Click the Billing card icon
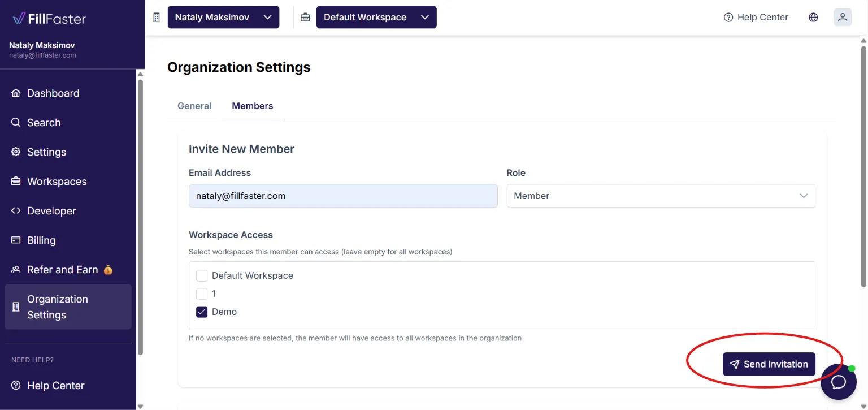The width and height of the screenshot is (868, 410). [x=16, y=240]
